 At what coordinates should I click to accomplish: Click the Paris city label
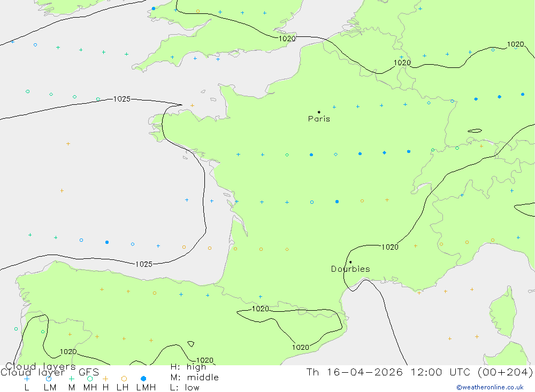click(x=319, y=119)
